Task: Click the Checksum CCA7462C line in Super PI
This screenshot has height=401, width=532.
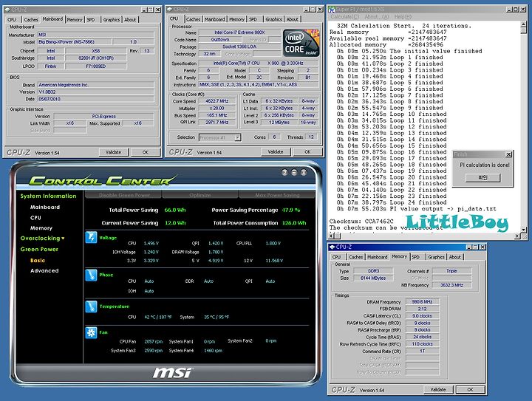Action: point(361,222)
